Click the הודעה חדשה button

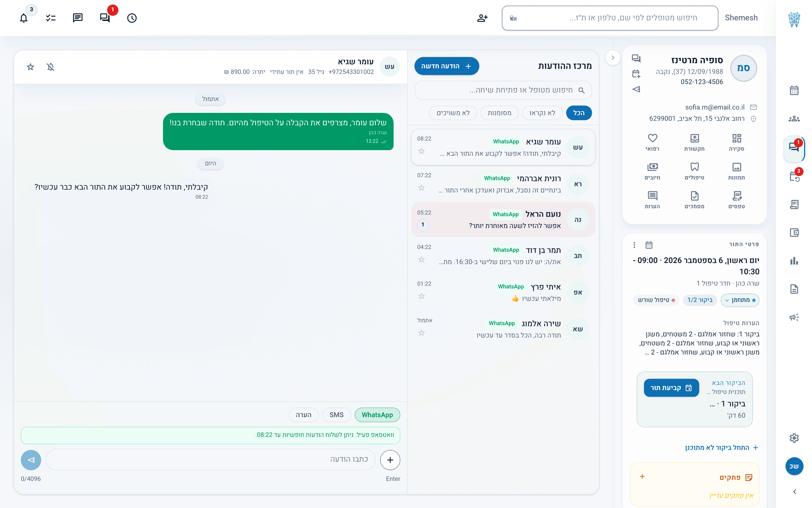[x=446, y=66]
